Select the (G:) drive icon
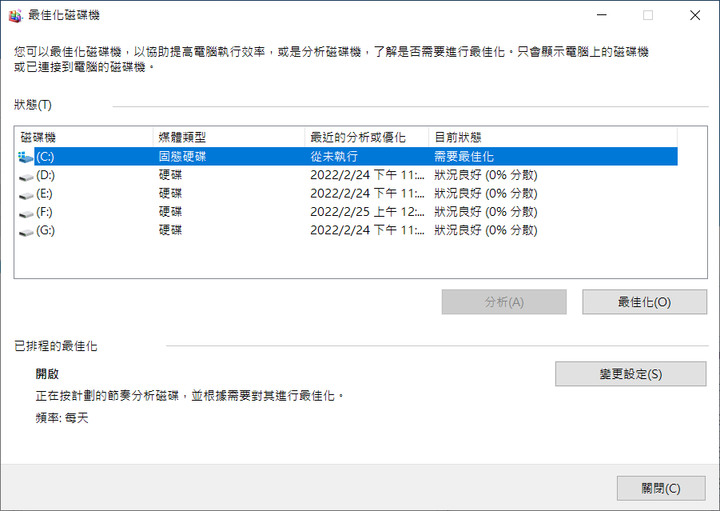The image size is (720, 511). coord(26,231)
